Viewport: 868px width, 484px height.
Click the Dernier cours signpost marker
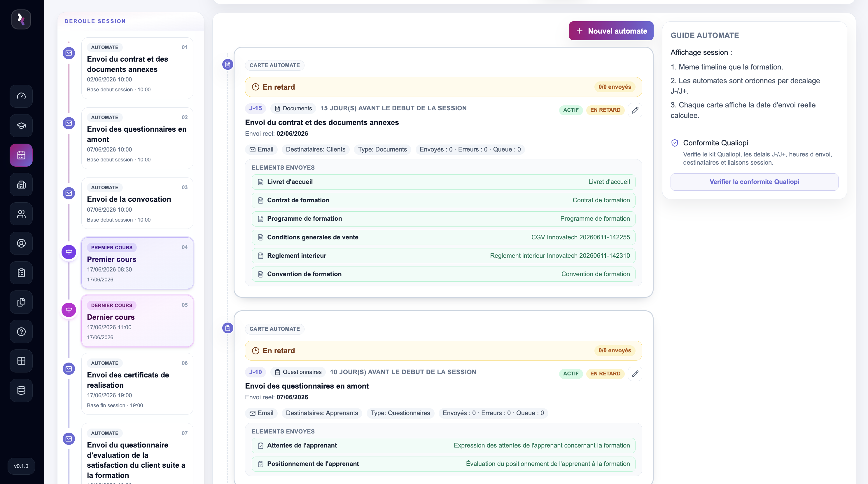[69, 310]
